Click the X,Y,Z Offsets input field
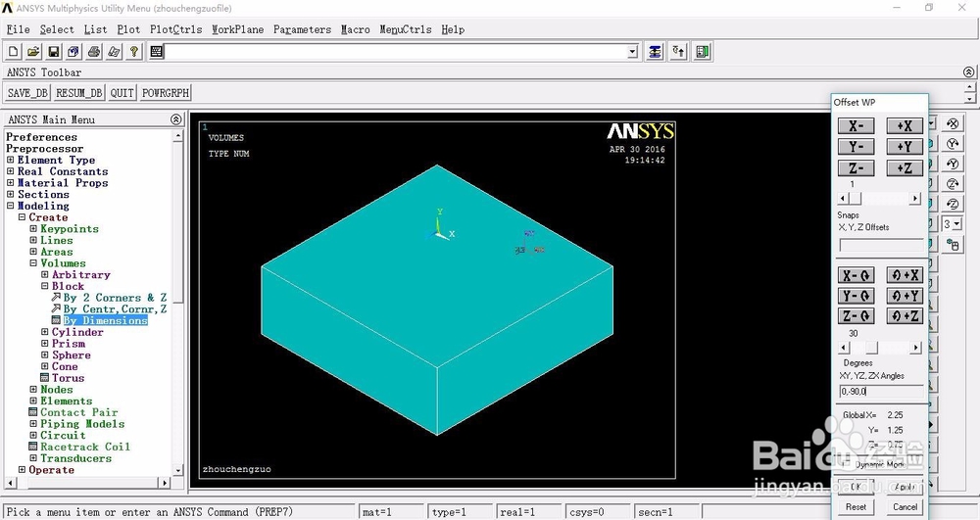The width and height of the screenshot is (980, 520). [881, 246]
